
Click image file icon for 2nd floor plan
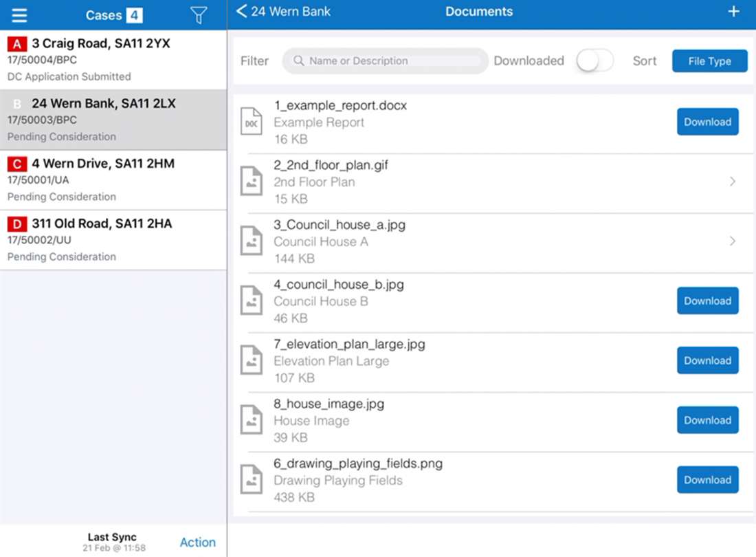(x=252, y=182)
